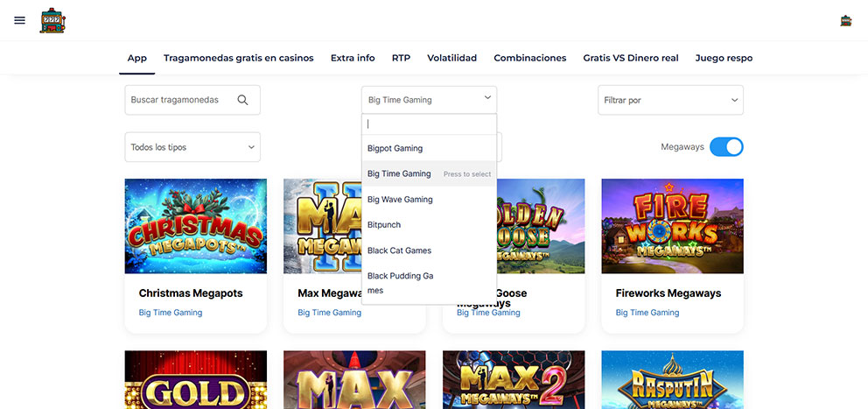Select Bitpunch in the dropdown list
The image size is (868, 409).
[384, 224]
